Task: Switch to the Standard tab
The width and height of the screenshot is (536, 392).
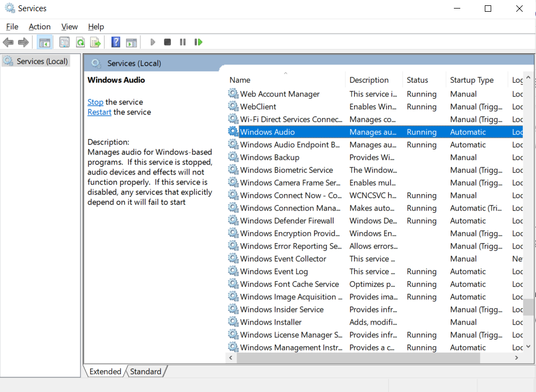Action: [146, 372]
